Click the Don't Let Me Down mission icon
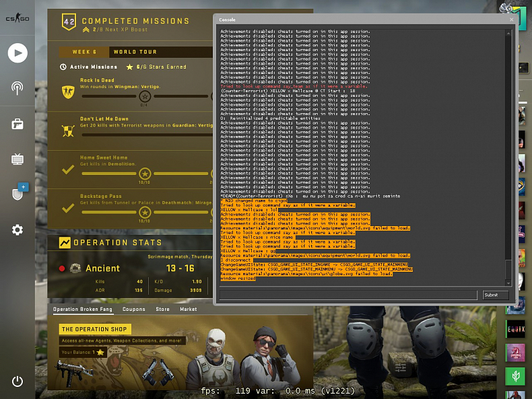This screenshot has width=532, height=399. click(68, 131)
